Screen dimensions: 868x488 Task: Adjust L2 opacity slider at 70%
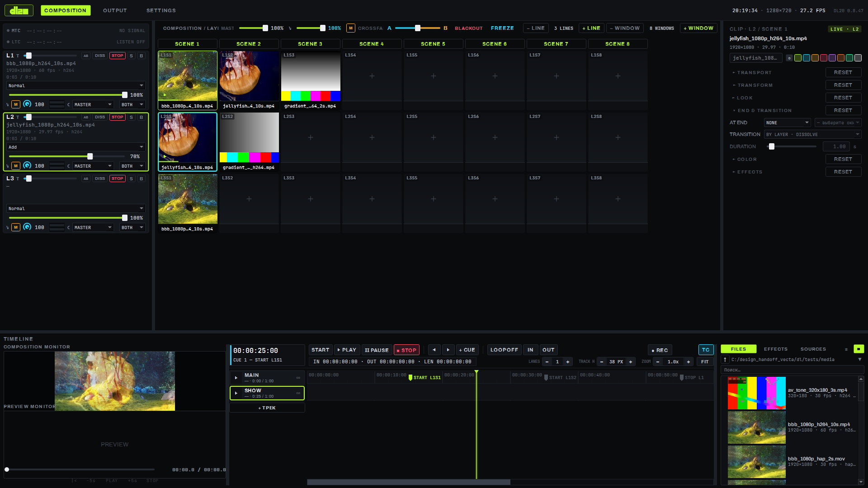[x=90, y=156]
